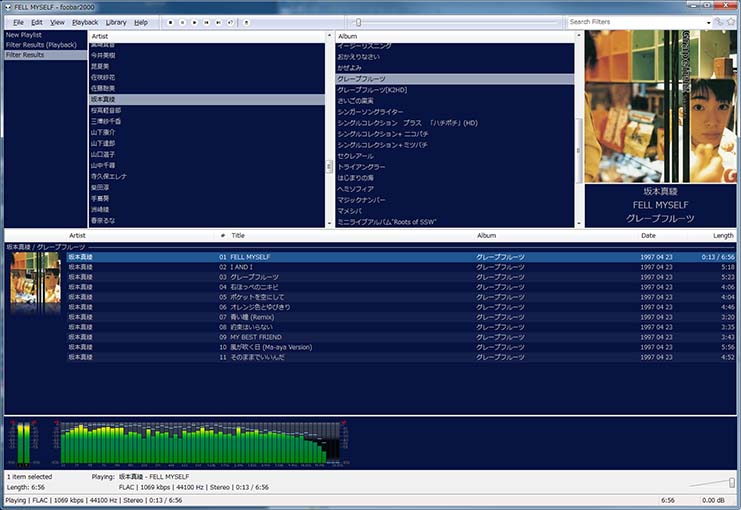Open the Search Filters dropdown arrow
741x510 pixels.
(708, 22)
